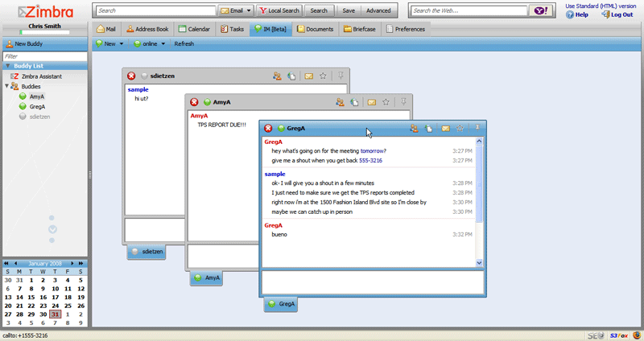Viewport: 644px width, 341px height.
Task: Go to next month in mini calendar
Action: coord(72,264)
